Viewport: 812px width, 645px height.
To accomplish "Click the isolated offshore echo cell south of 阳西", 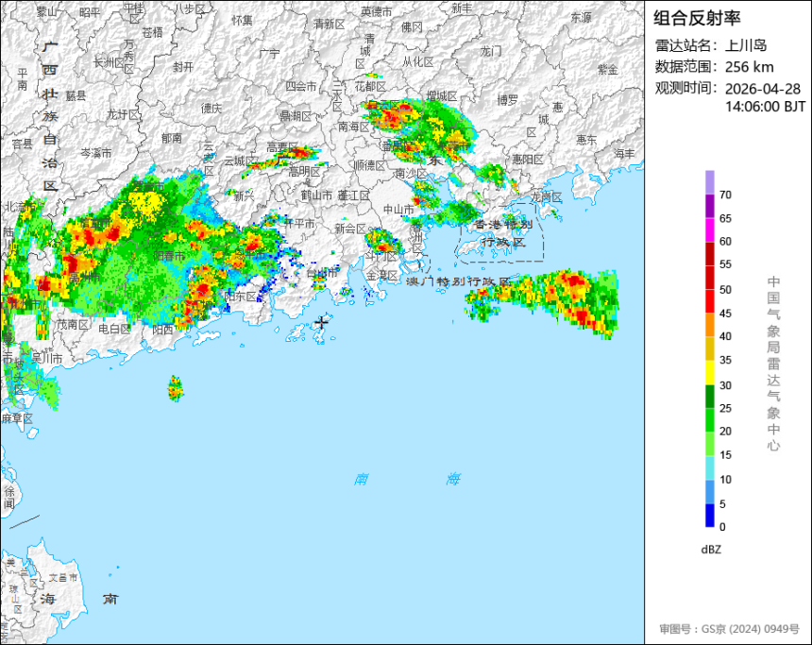I will 176,388.
